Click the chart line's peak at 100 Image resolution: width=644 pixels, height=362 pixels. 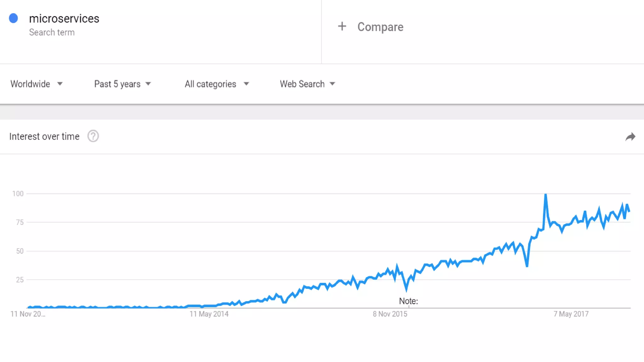point(546,195)
